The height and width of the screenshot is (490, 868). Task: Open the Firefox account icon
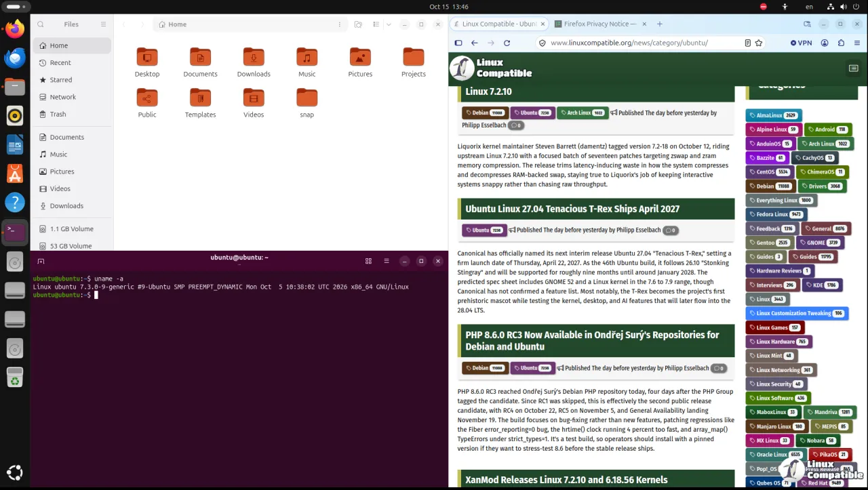pyautogui.click(x=825, y=43)
